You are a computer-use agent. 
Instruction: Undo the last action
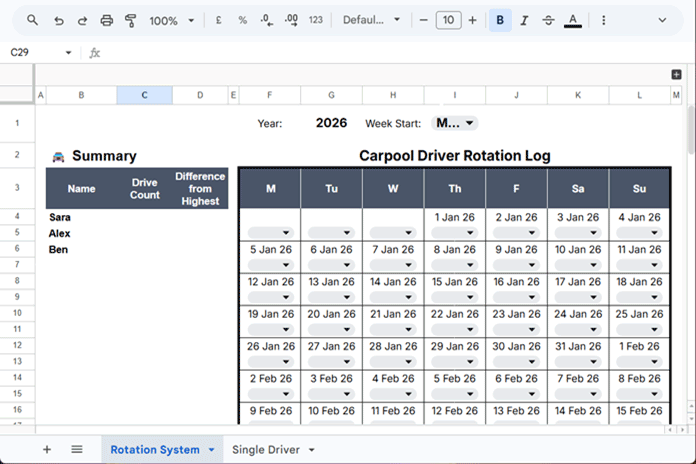point(59,20)
